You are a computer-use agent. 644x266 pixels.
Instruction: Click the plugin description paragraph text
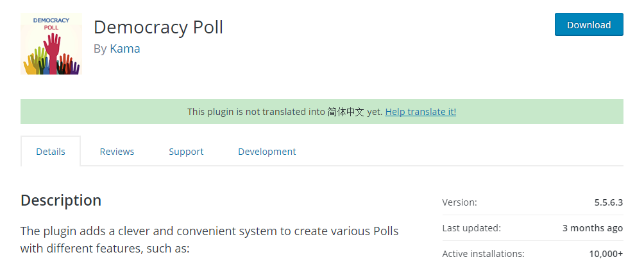[210, 240]
